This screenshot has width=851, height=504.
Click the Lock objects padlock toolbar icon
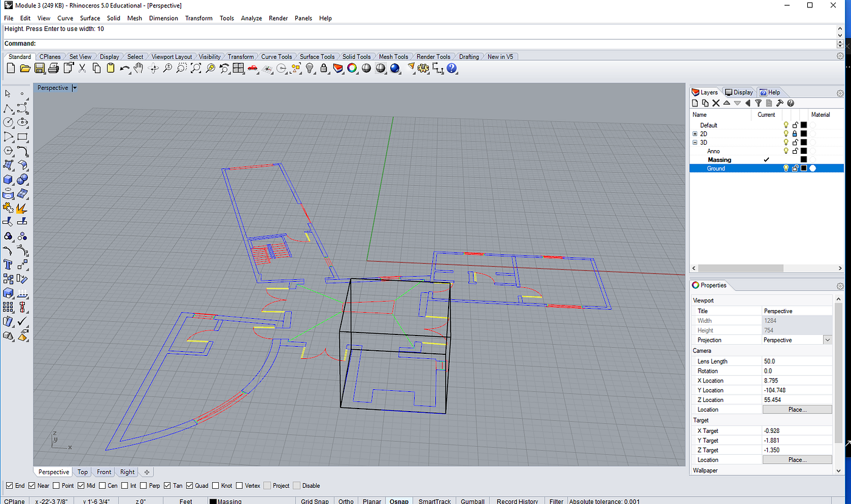[x=324, y=69]
